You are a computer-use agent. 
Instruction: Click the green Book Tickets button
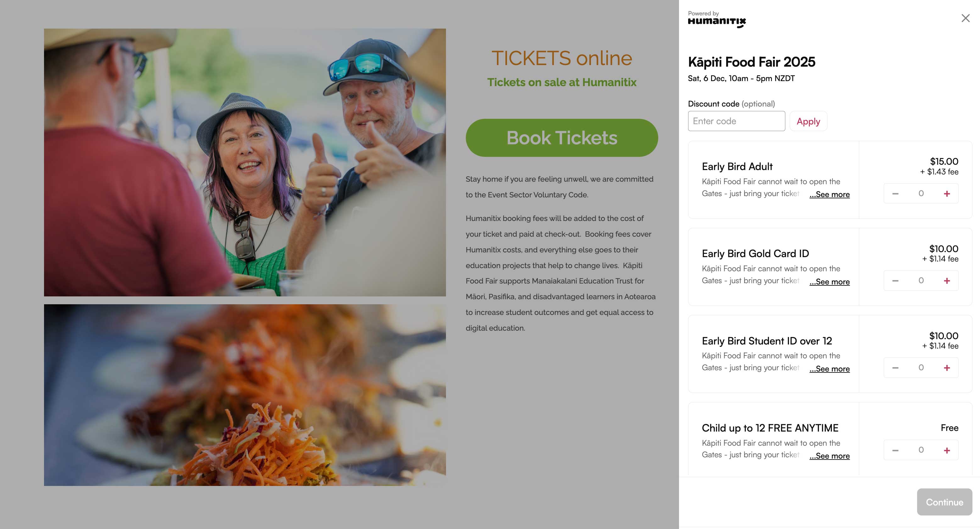point(561,138)
